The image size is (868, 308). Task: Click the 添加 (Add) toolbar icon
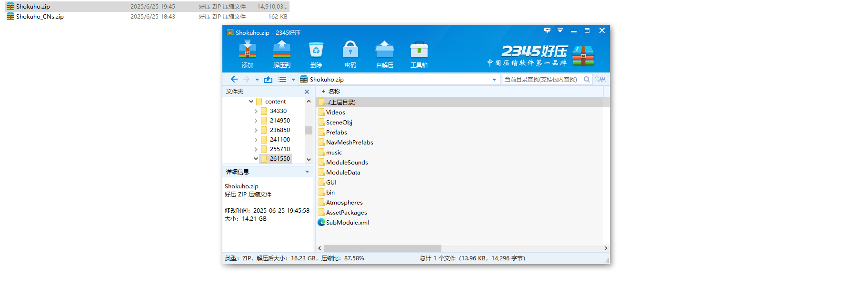tap(248, 50)
